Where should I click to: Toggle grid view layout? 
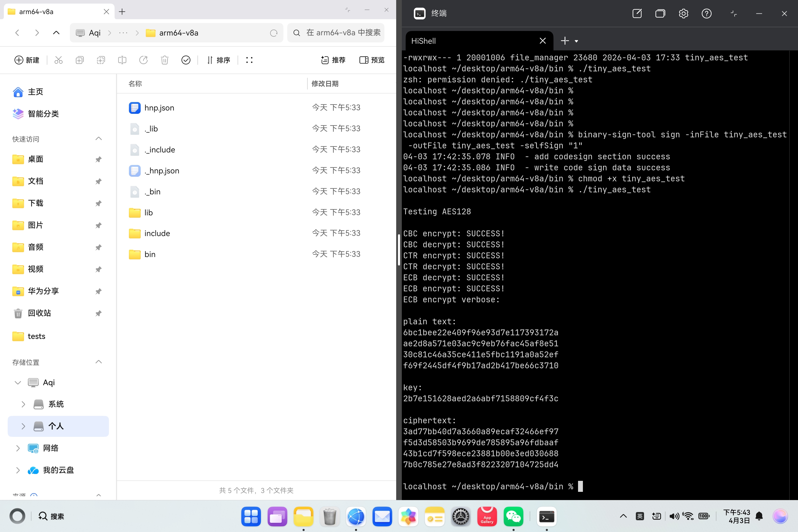(249, 60)
